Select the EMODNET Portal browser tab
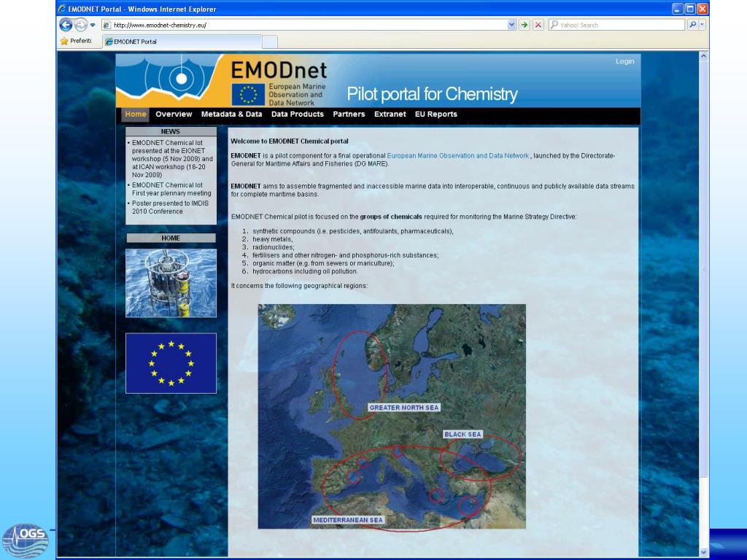 [x=182, y=42]
